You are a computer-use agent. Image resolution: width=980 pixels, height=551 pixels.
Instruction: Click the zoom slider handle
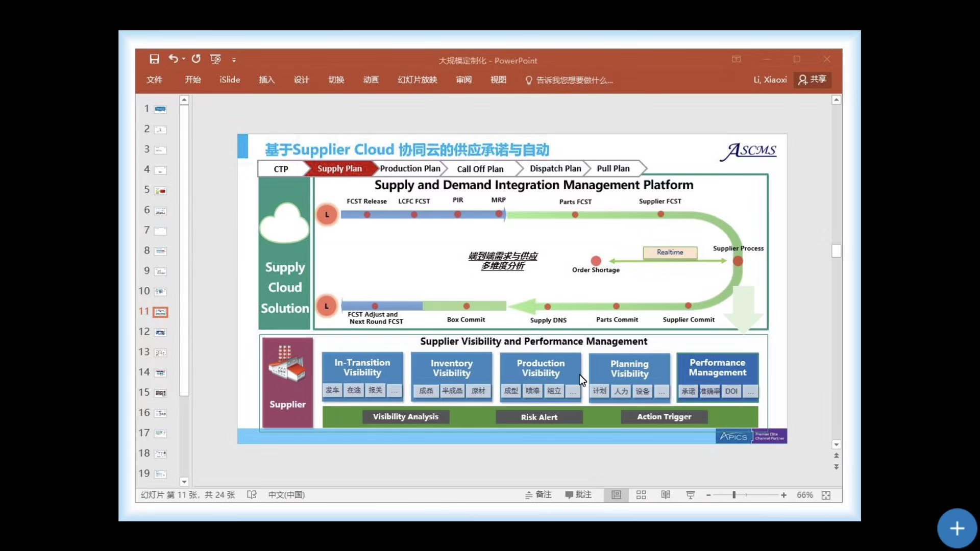(x=734, y=495)
